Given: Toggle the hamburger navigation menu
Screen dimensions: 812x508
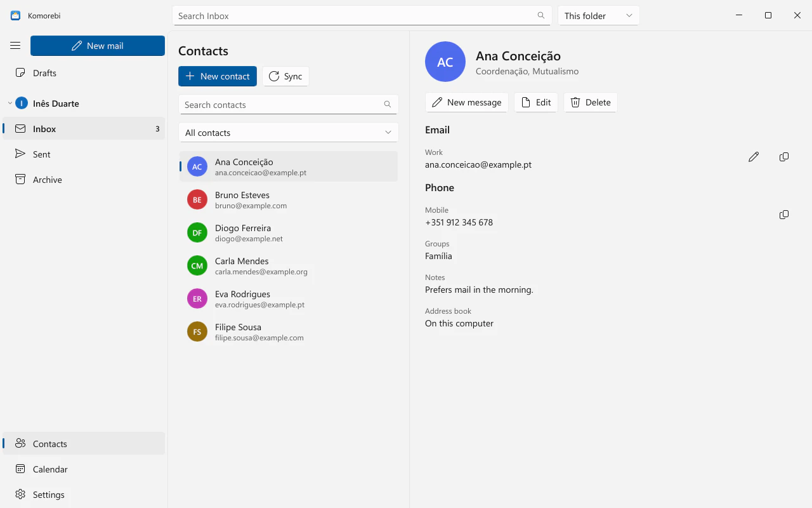Looking at the screenshot, I should pos(15,46).
